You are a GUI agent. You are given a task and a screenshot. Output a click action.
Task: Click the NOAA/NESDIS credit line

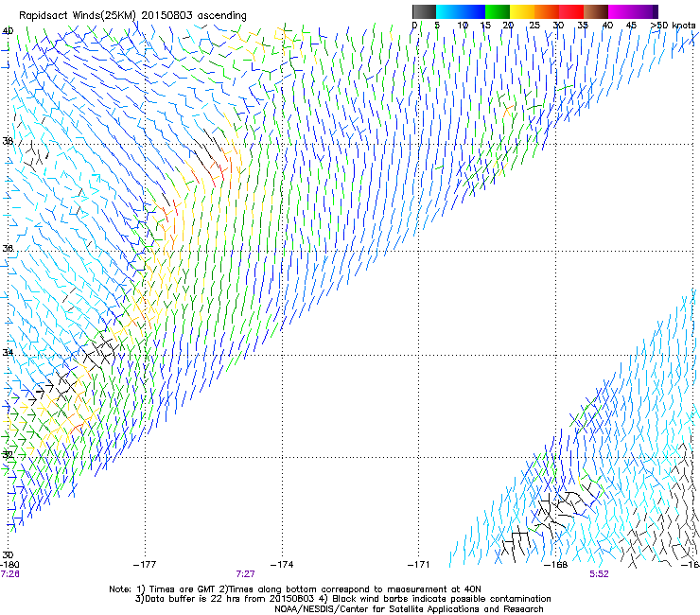[409, 609]
